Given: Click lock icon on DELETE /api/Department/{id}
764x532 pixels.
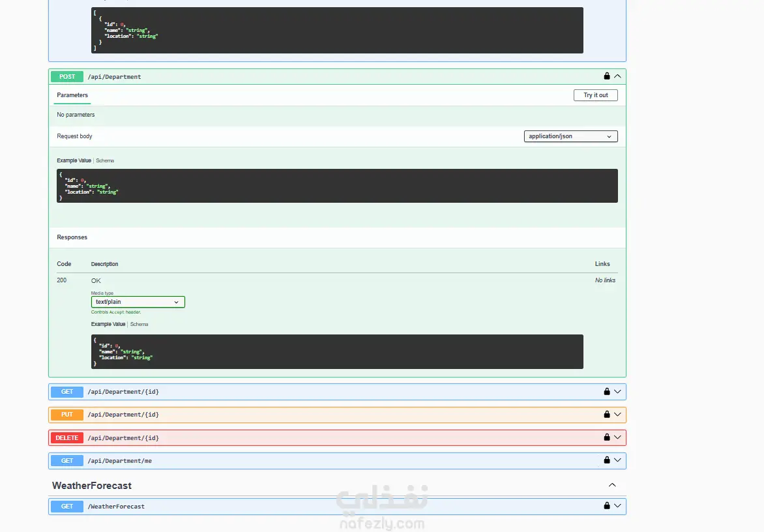Looking at the screenshot, I should click(x=607, y=437).
